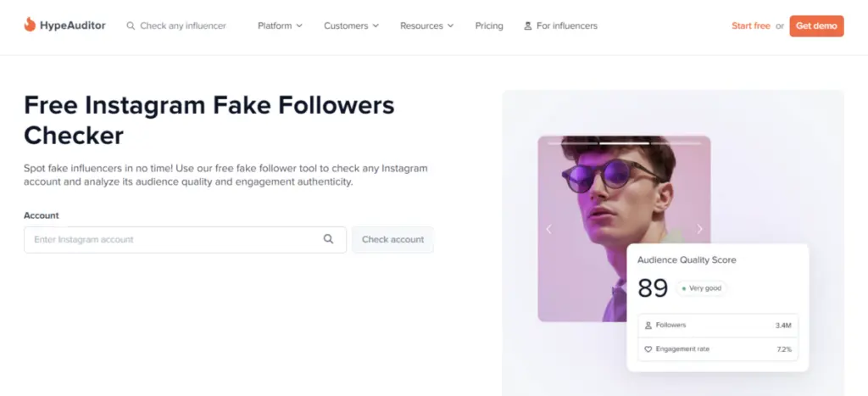Image resolution: width=868 pixels, height=396 pixels.
Task: Click the Check any influencer search box
Action: (x=182, y=26)
